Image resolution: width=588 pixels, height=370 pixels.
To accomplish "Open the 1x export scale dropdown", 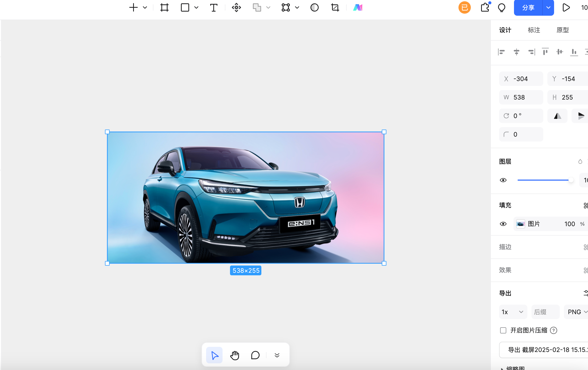I will [513, 312].
